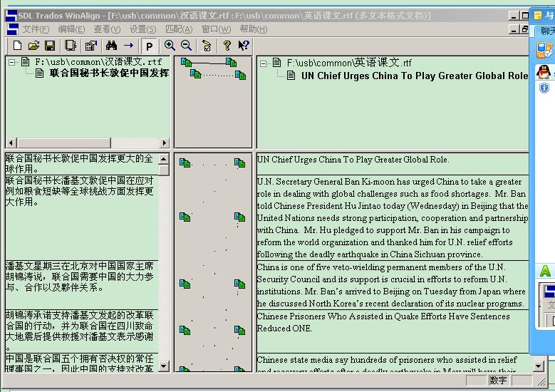Image resolution: width=555 pixels, height=392 pixels.
Task: Collapse the 汉语课文.rtf tree node
Action: pos(12,62)
